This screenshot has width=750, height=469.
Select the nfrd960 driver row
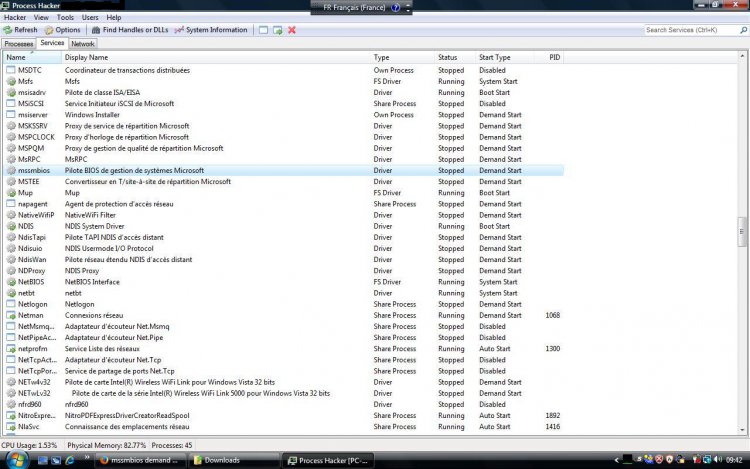[284, 404]
